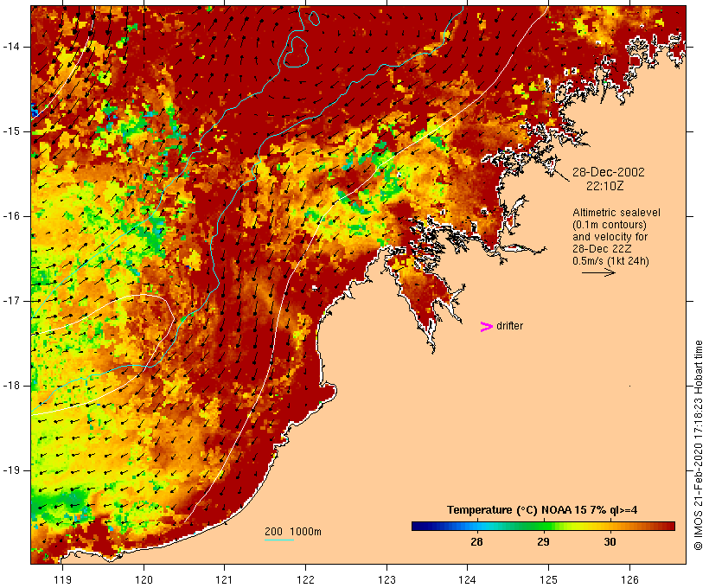The image size is (709, 588).
Task: Click the 'drifter' legend label
Action: point(509,326)
